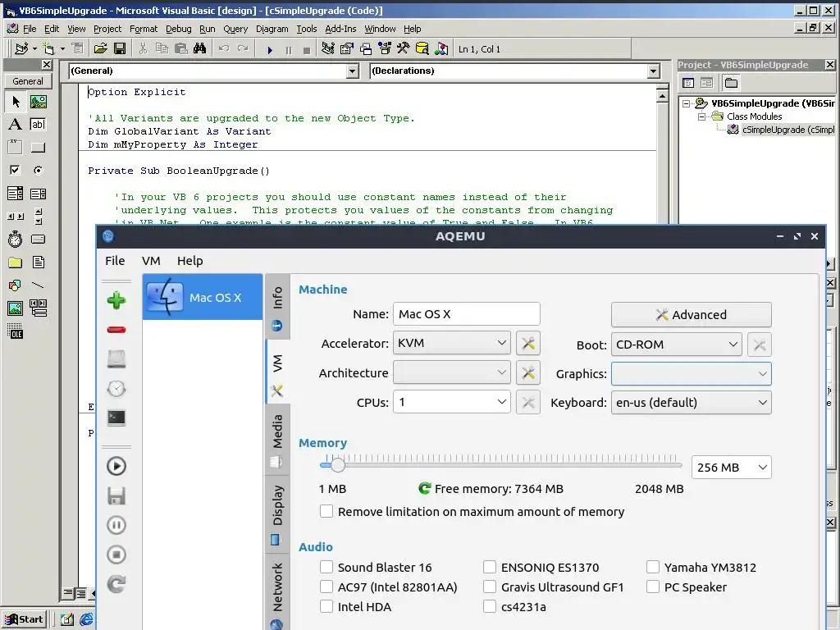Open the Graphics dropdown
840x630 pixels.
pyautogui.click(x=691, y=374)
